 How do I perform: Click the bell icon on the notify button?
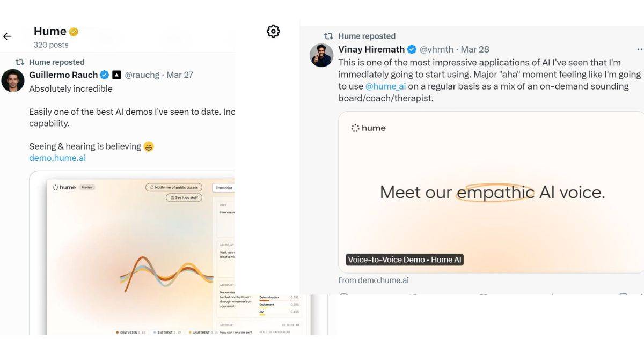[x=152, y=187]
